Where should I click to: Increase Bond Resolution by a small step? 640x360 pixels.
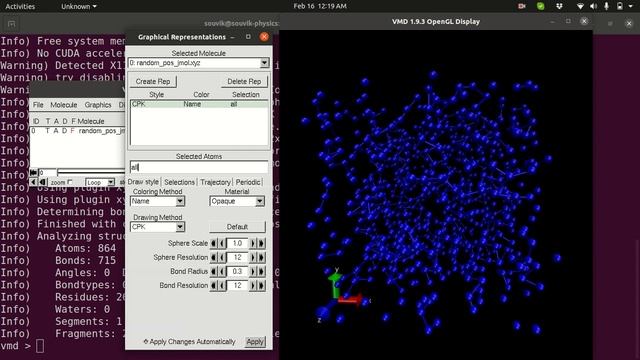click(x=253, y=285)
